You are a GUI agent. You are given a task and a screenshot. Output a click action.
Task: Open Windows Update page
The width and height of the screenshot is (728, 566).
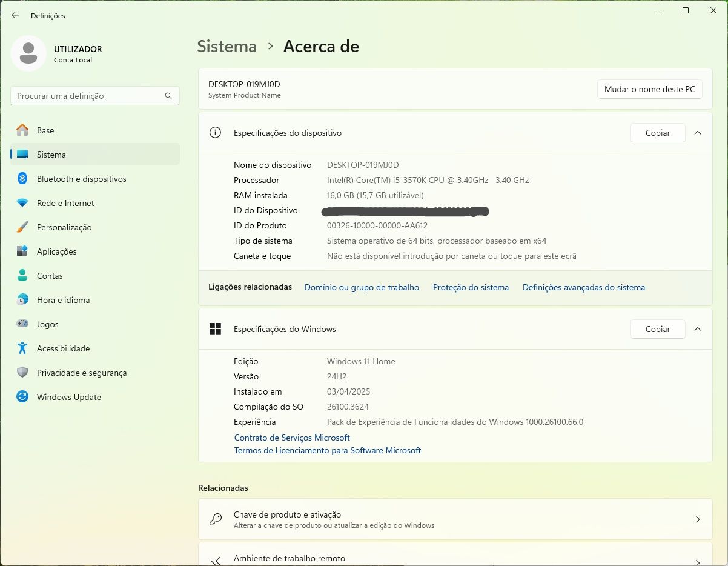95,397
